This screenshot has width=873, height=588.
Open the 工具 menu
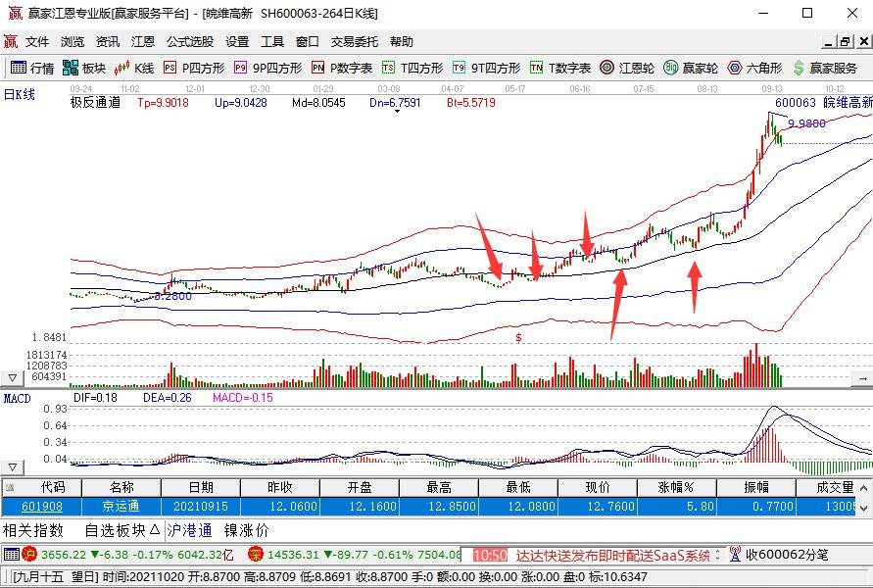(272, 40)
